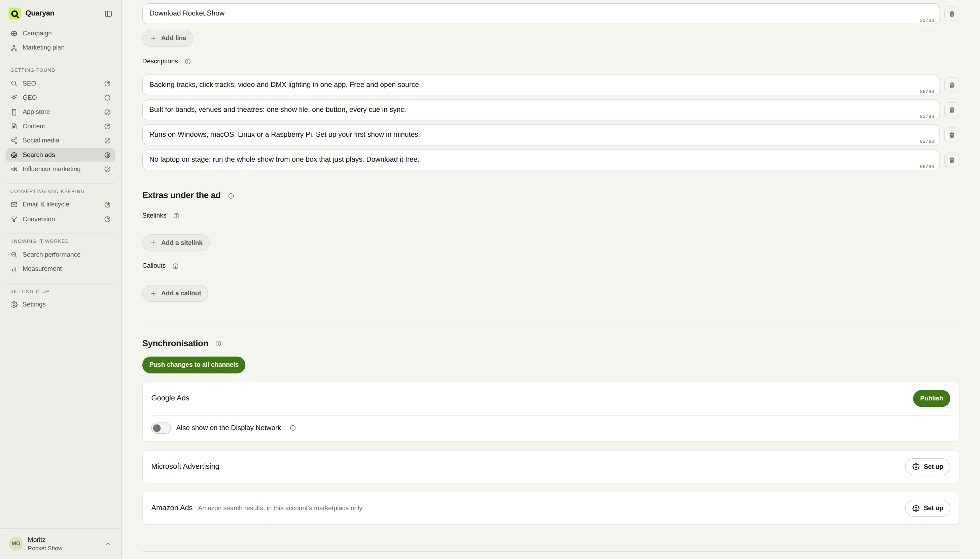980x559 pixels.
Task: Open Search performance page
Action: 60,255
